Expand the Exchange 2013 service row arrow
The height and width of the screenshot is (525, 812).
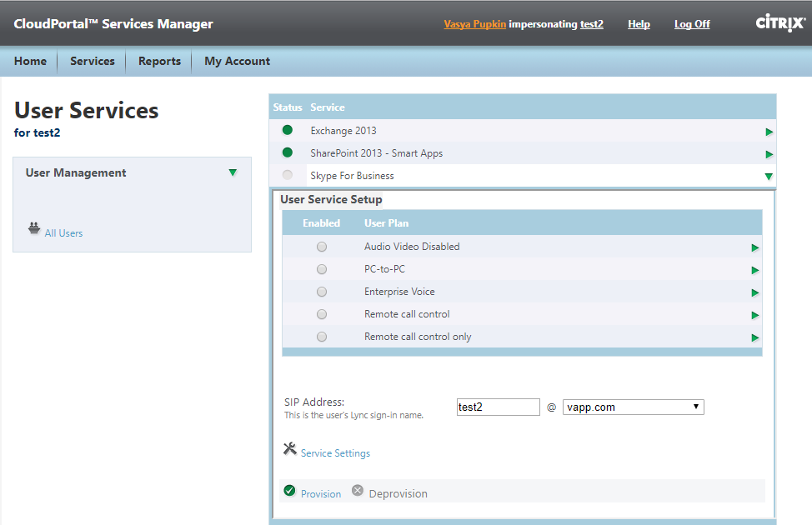click(x=769, y=132)
